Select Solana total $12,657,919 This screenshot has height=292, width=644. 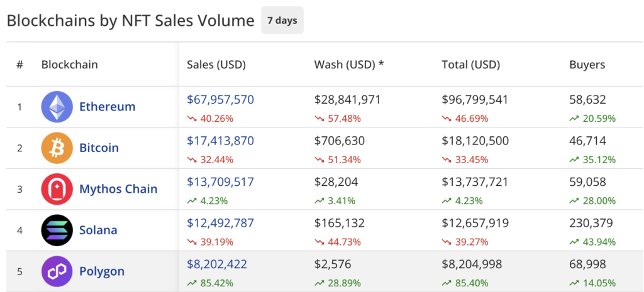(475, 223)
